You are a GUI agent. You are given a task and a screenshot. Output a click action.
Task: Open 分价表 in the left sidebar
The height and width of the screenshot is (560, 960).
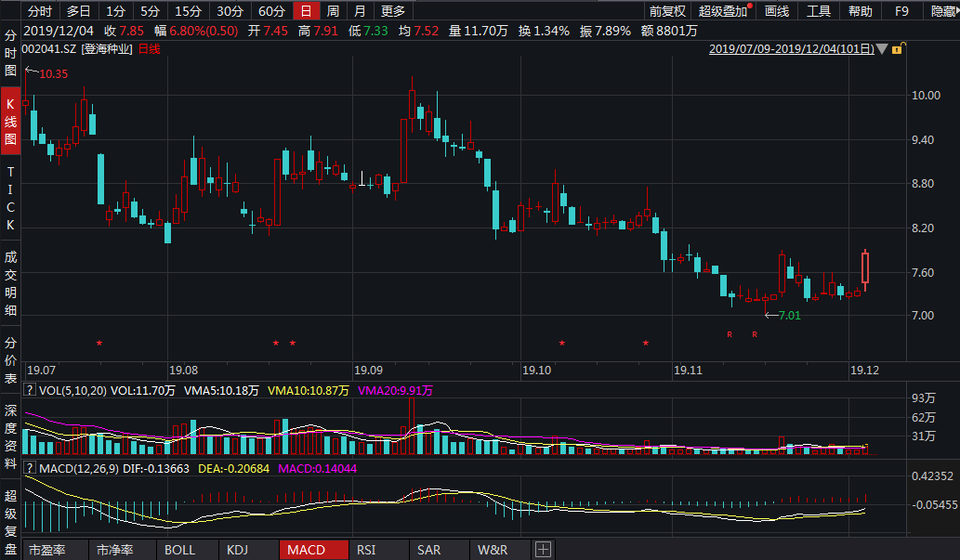10,360
